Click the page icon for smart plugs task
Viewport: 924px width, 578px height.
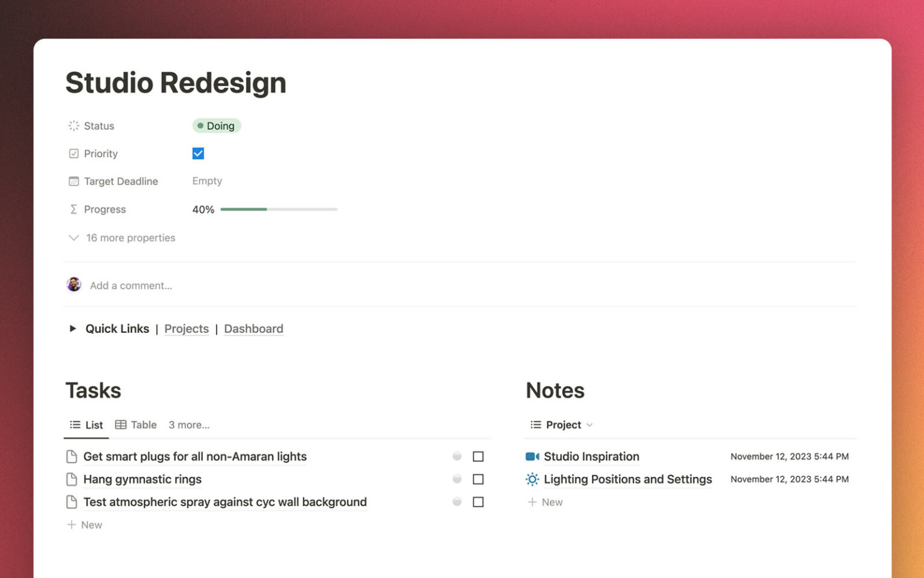pos(72,456)
